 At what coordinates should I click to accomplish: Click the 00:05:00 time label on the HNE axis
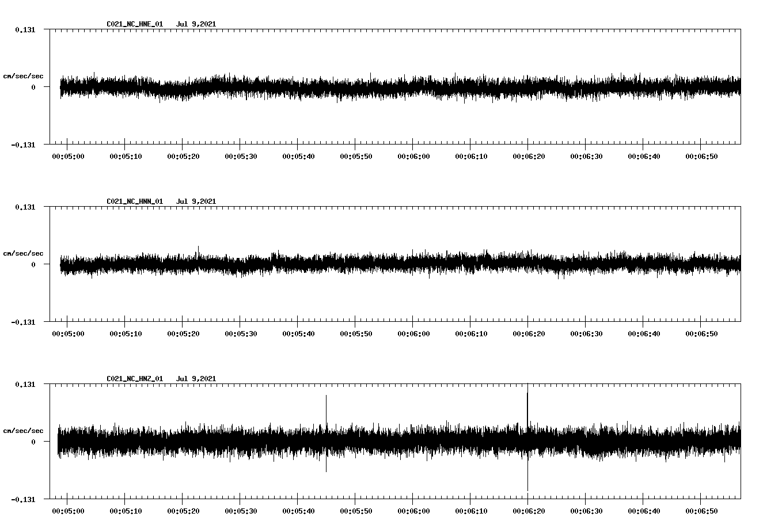67,156
